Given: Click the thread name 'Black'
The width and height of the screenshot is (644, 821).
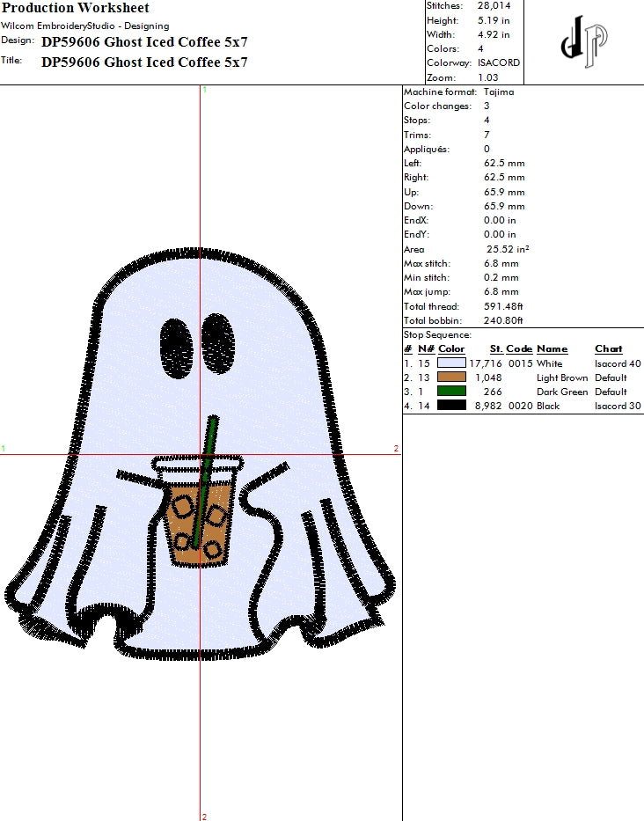Looking at the screenshot, I should point(548,406).
